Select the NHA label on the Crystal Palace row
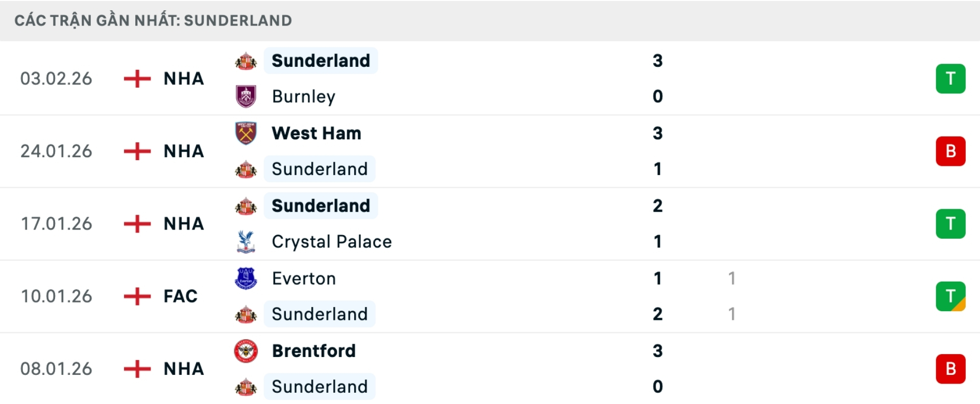Image resolution: width=980 pixels, height=404 pixels. 183,223
